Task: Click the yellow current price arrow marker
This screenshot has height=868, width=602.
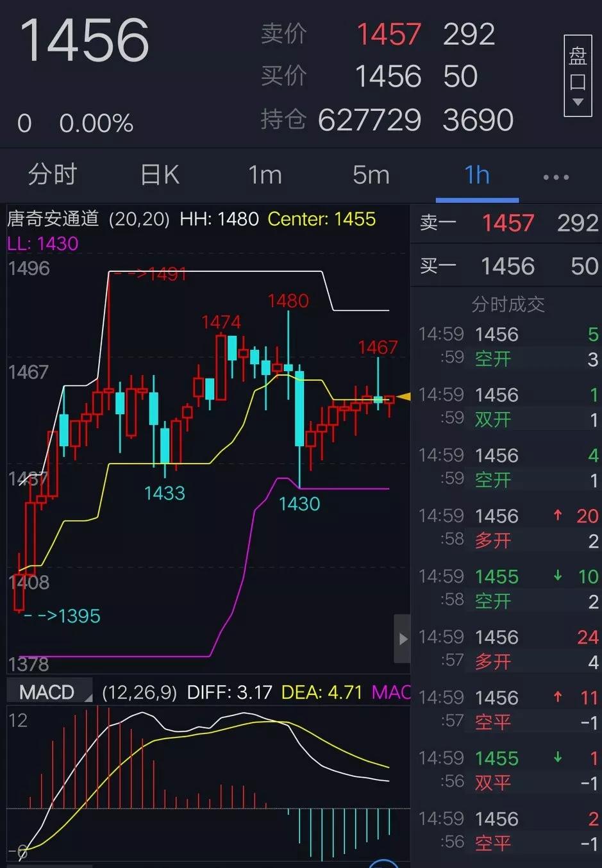Action: tap(403, 396)
